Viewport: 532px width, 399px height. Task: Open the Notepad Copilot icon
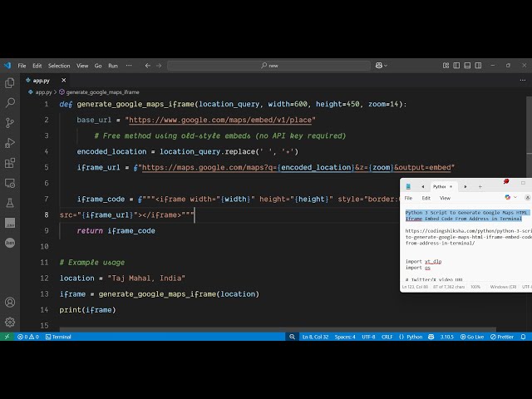click(508, 197)
